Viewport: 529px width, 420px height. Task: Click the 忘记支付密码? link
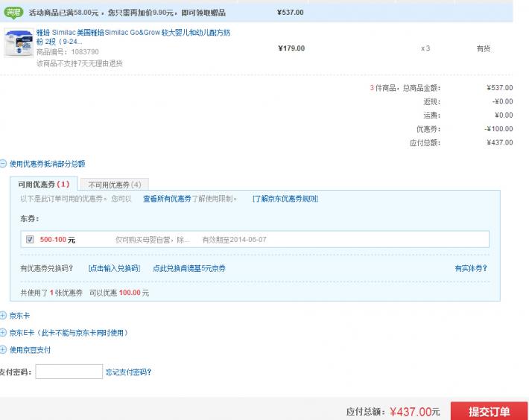(x=133, y=372)
